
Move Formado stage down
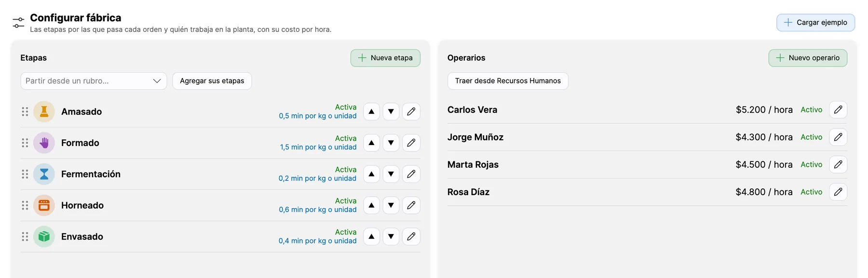(x=391, y=143)
